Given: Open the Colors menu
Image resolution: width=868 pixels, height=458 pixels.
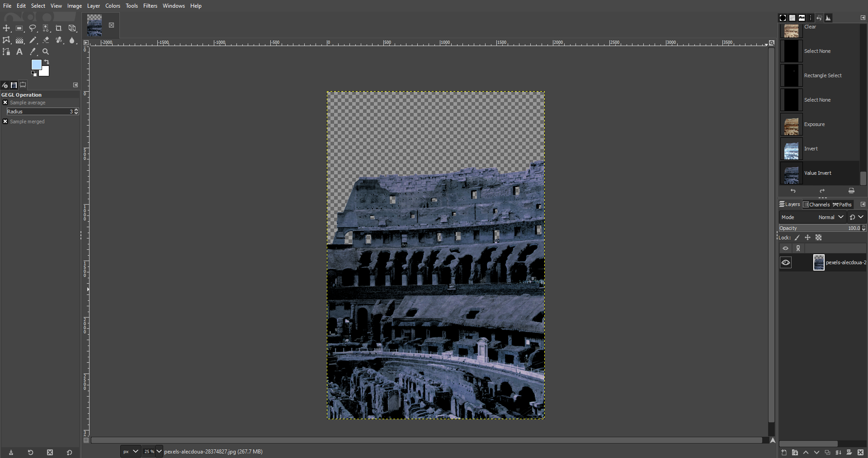Looking at the screenshot, I should click(113, 6).
